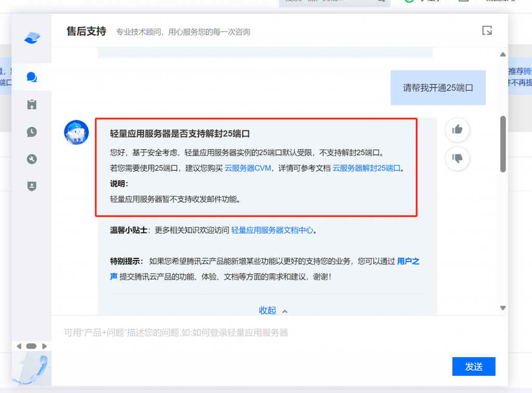532x393 pixels.
Task: Click the 温馨小贴士 label
Action: (129, 230)
